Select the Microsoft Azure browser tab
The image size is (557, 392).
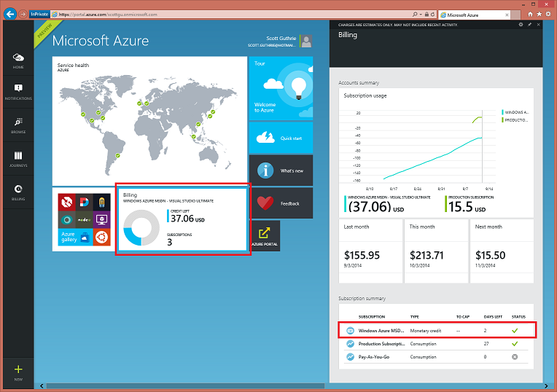point(475,15)
